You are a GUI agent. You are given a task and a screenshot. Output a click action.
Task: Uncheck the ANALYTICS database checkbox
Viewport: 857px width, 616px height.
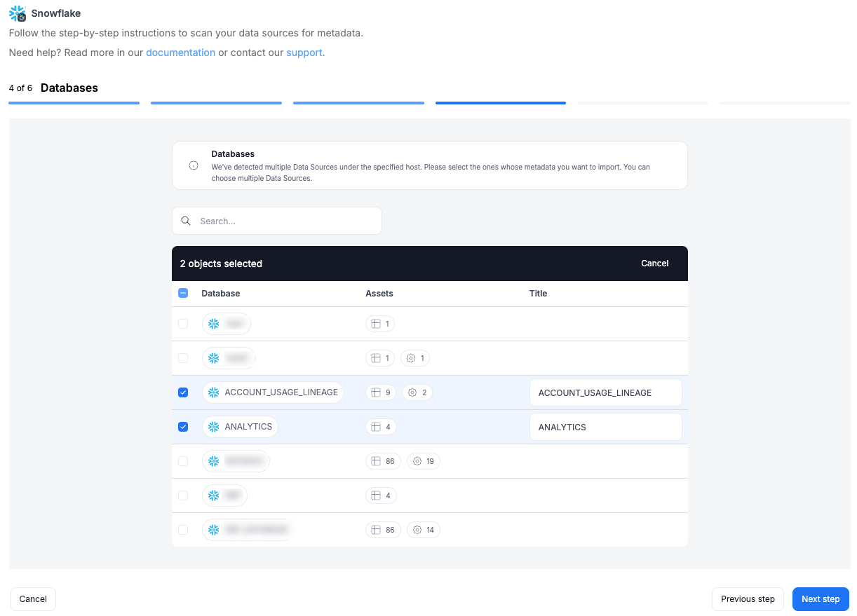(x=183, y=427)
